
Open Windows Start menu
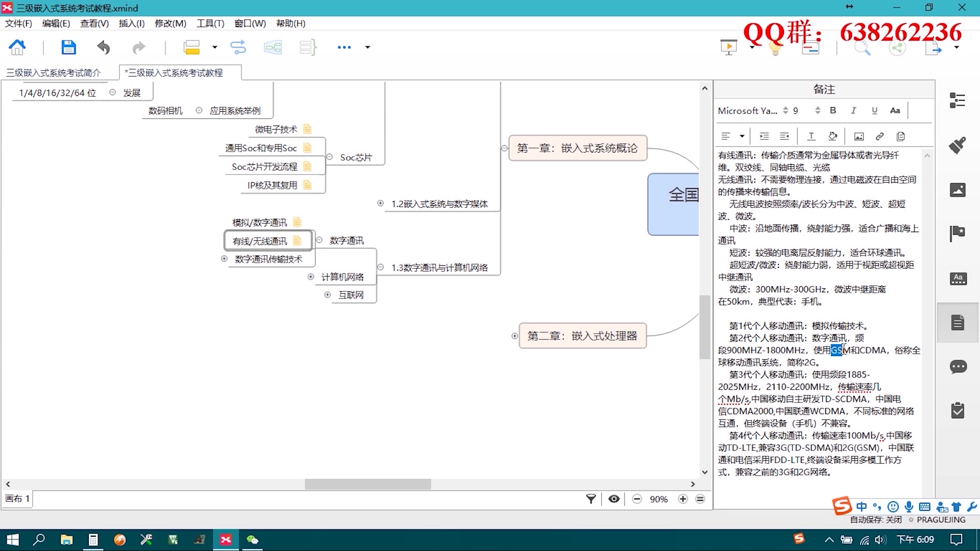coord(12,540)
